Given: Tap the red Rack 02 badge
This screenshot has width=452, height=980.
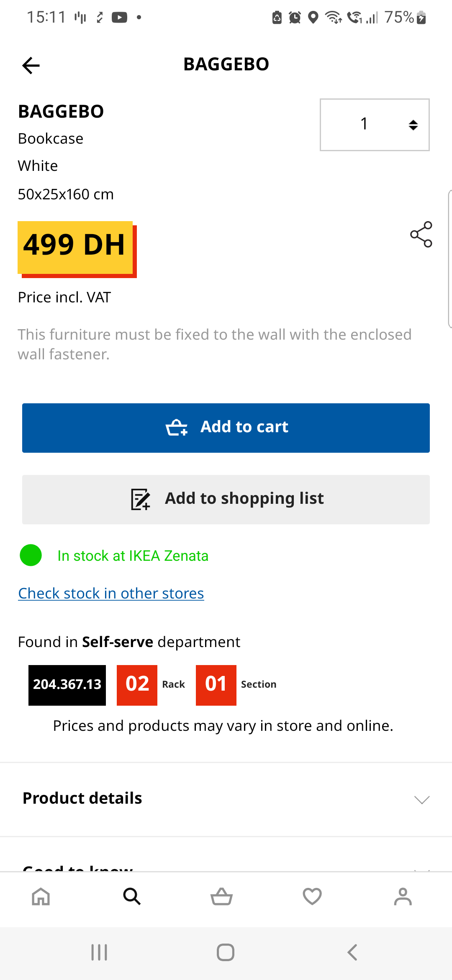Looking at the screenshot, I should coord(137,685).
